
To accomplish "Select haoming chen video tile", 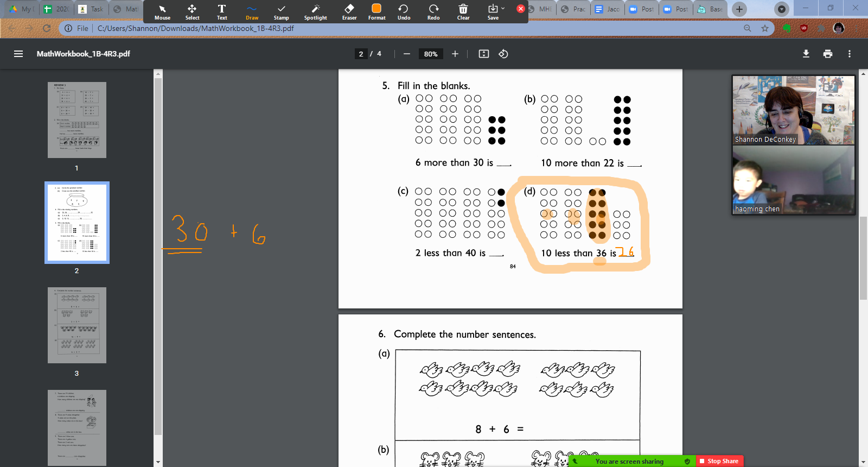I will (x=793, y=180).
